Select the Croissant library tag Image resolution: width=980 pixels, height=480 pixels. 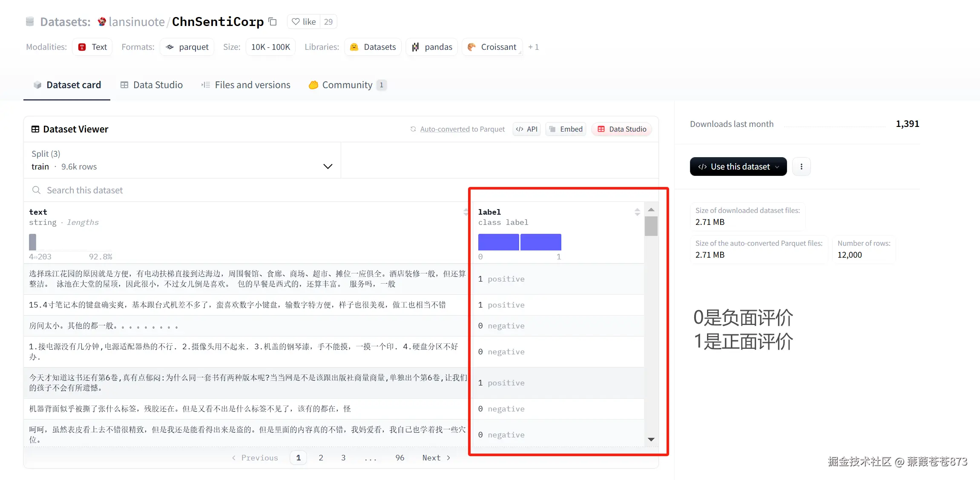tap(492, 47)
